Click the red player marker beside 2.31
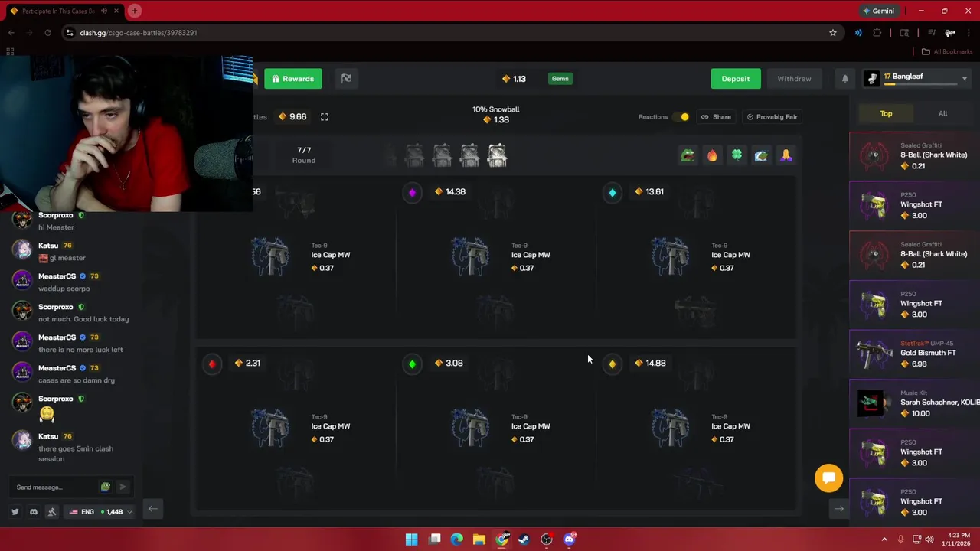 pyautogui.click(x=212, y=364)
